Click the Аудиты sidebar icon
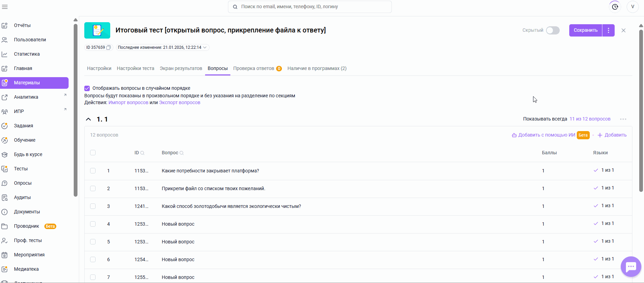 pos(5,198)
